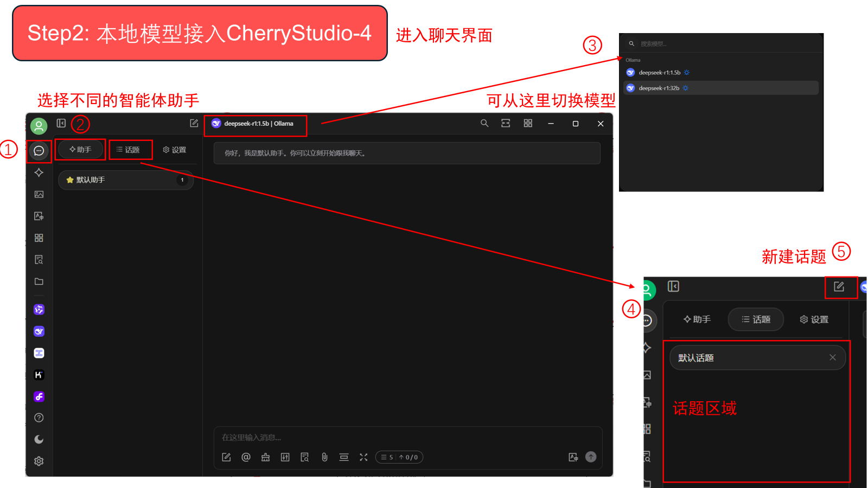
Task: Switch to the 助手 tab in main window
Action: [80, 150]
